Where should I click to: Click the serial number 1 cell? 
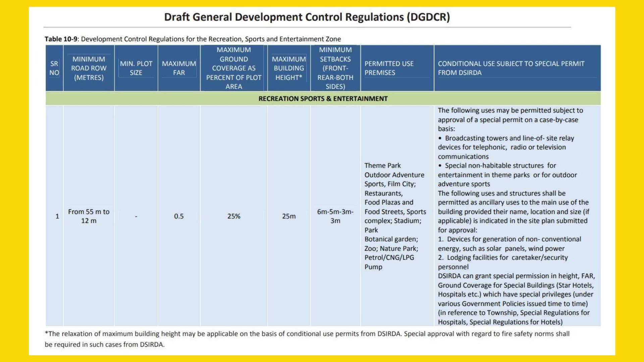57,216
